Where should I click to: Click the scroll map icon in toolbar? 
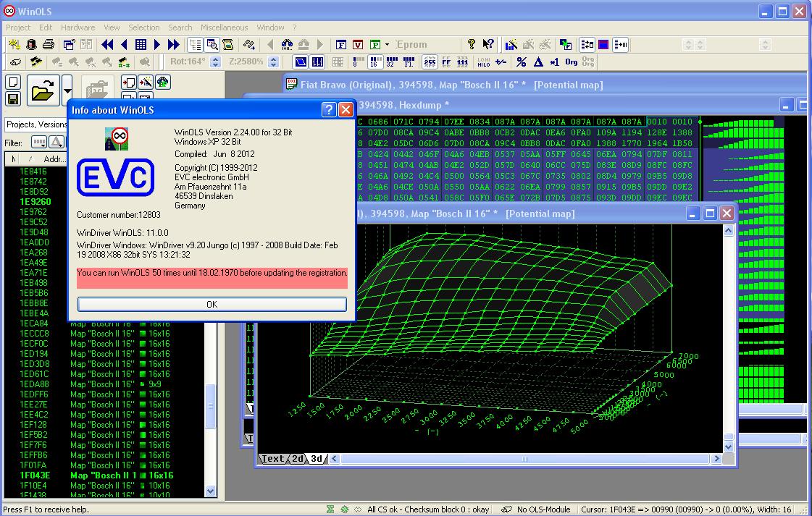[228, 45]
